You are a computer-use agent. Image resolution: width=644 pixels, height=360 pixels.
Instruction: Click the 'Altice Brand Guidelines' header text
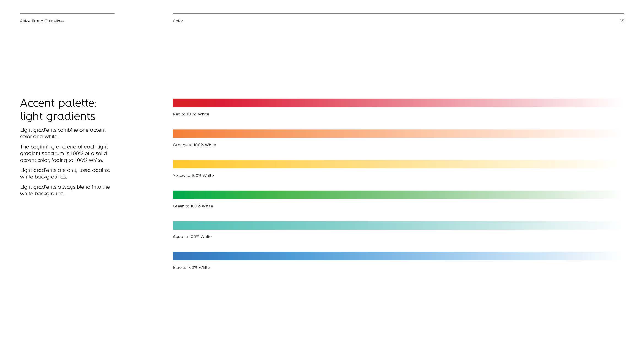coord(42,21)
